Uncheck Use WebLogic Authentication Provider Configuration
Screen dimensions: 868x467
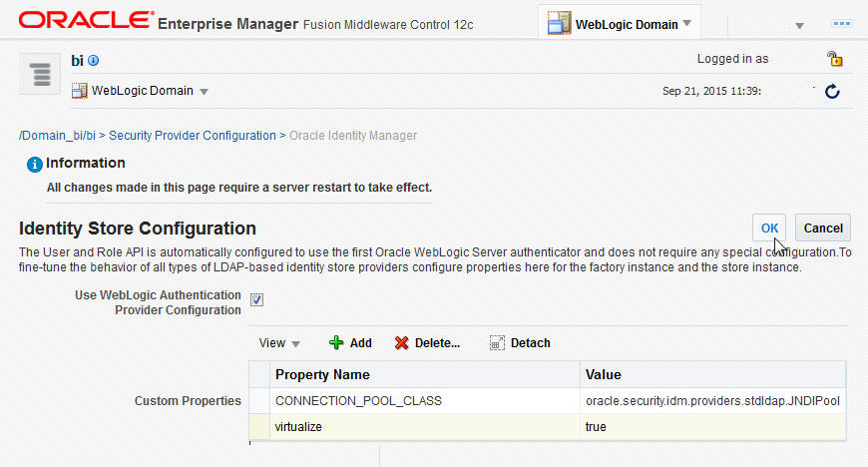(256, 299)
